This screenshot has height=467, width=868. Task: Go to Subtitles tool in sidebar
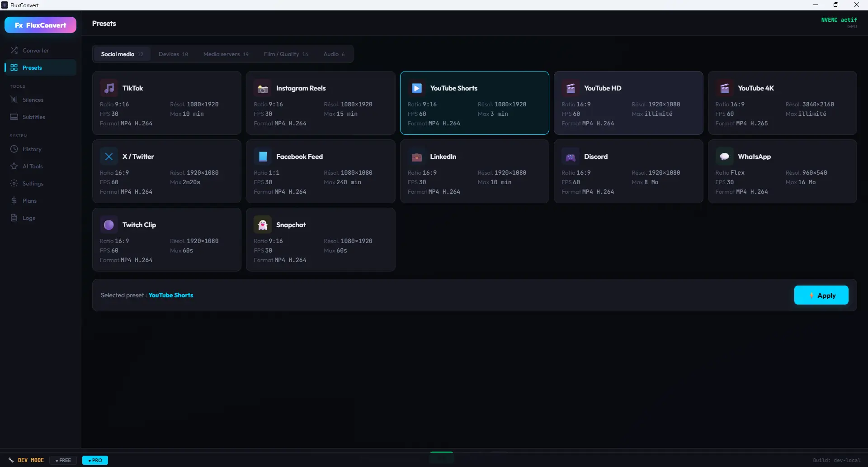pos(33,117)
